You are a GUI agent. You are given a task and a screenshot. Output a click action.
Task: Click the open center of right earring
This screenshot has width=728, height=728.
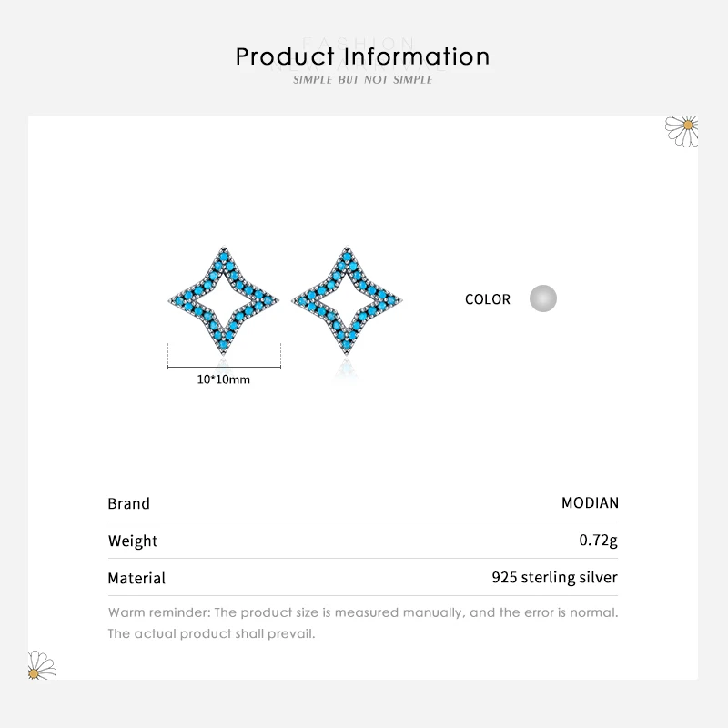coord(349,299)
